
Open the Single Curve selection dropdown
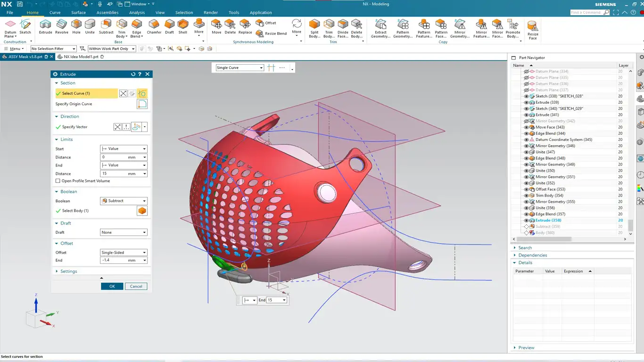tap(239, 68)
